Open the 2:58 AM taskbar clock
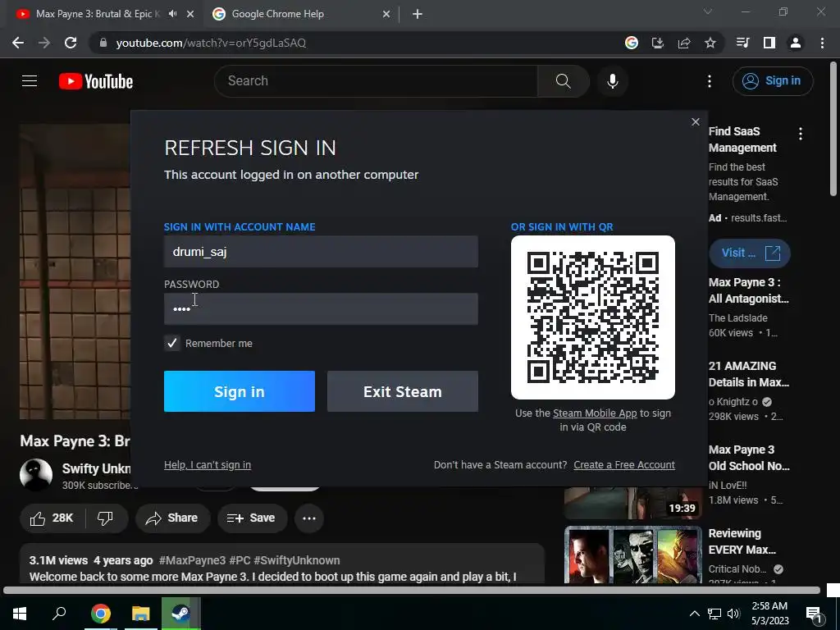Image resolution: width=840 pixels, height=630 pixels. 769,614
